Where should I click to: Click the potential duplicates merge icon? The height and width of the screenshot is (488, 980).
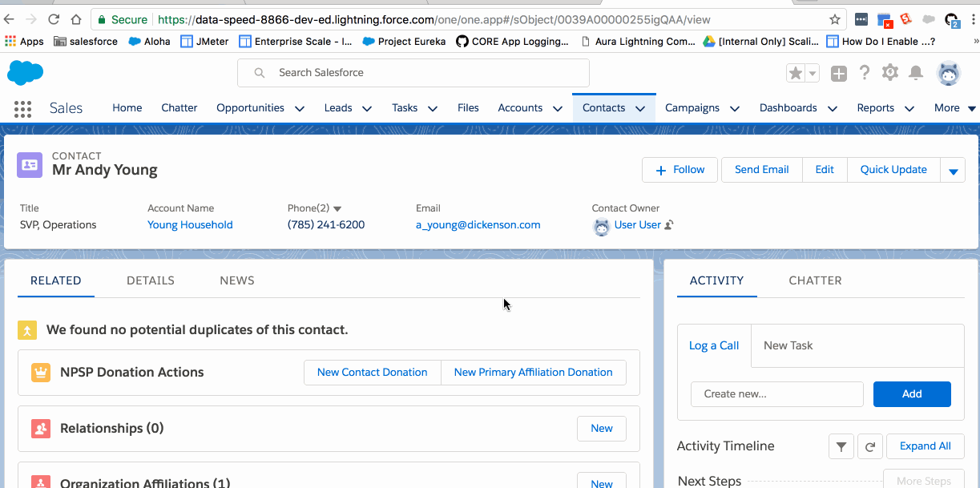click(x=27, y=330)
